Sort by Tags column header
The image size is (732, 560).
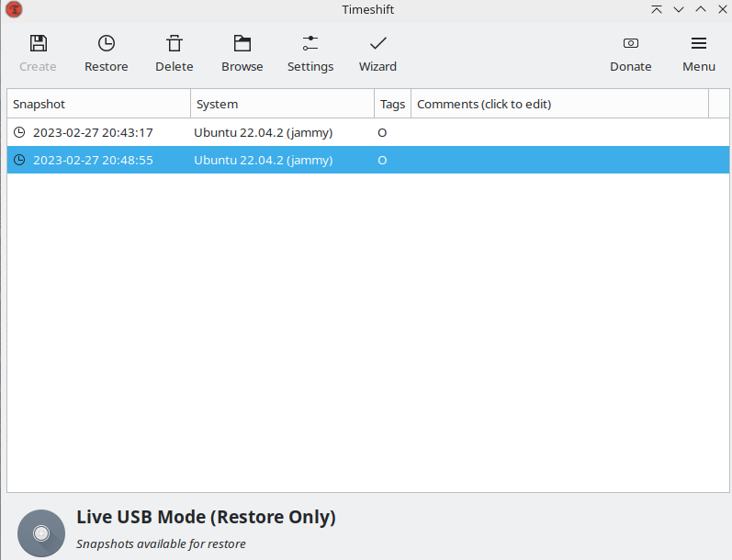[x=392, y=104]
